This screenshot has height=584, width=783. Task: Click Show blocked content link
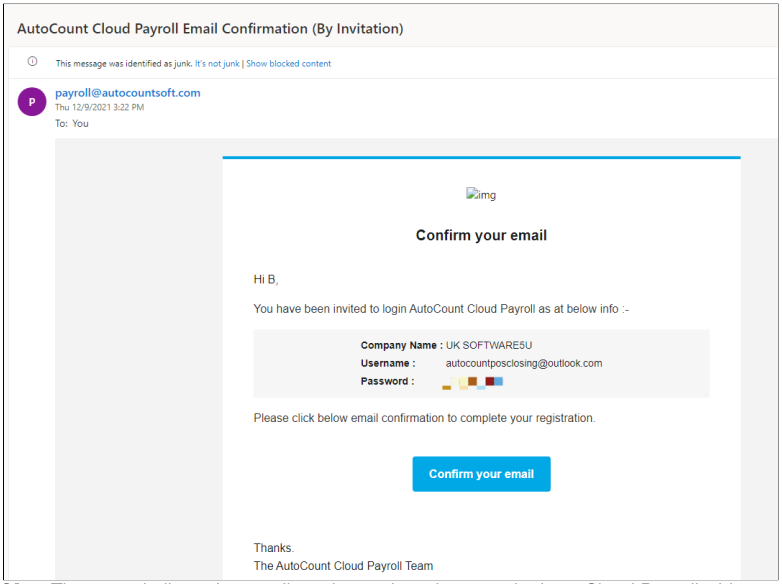pyautogui.click(x=288, y=64)
